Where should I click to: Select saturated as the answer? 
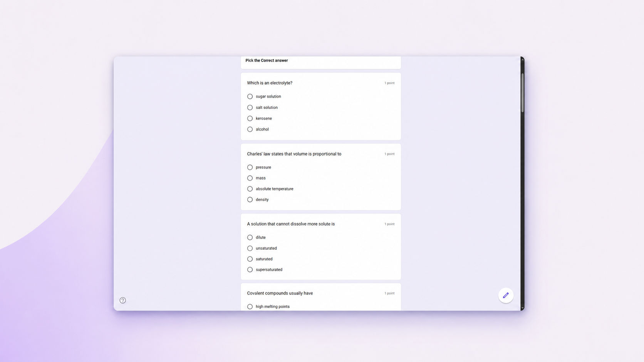pos(250,259)
